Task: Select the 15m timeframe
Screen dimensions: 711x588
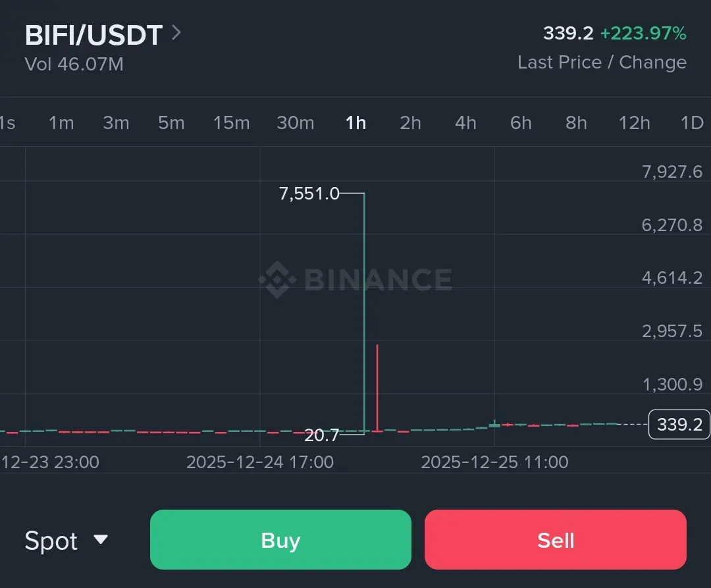Action: click(231, 122)
